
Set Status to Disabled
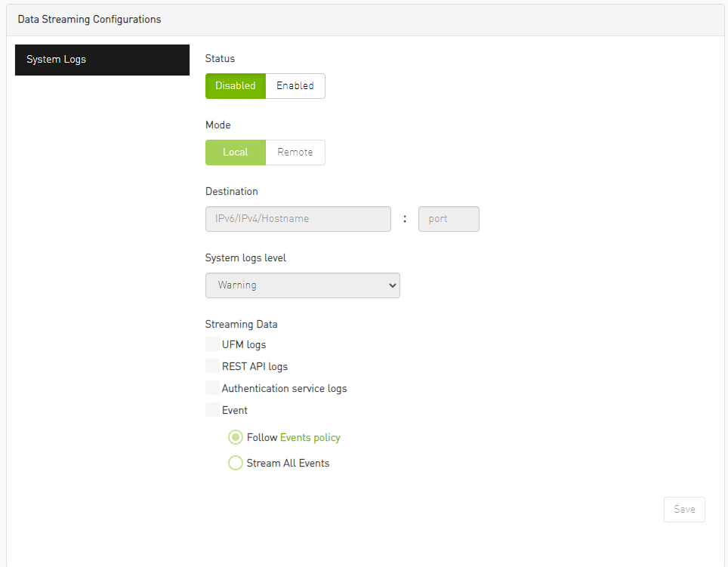coord(236,86)
